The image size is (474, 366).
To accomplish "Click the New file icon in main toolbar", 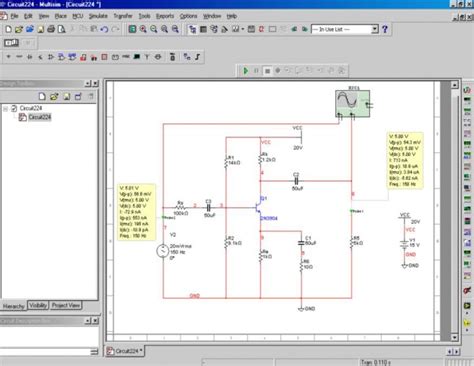I will (x=9, y=29).
